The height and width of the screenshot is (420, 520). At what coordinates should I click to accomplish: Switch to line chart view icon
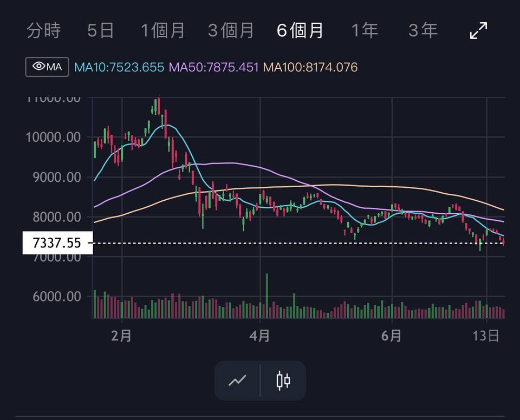tap(237, 380)
